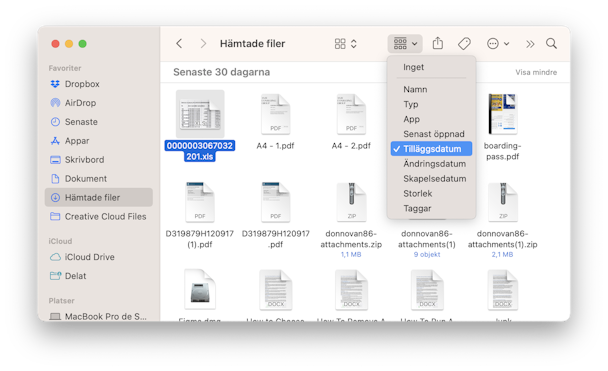The width and height of the screenshot is (608, 371).
Task: Click the donnovan86-attachments(1) folder name
Action: (427, 239)
